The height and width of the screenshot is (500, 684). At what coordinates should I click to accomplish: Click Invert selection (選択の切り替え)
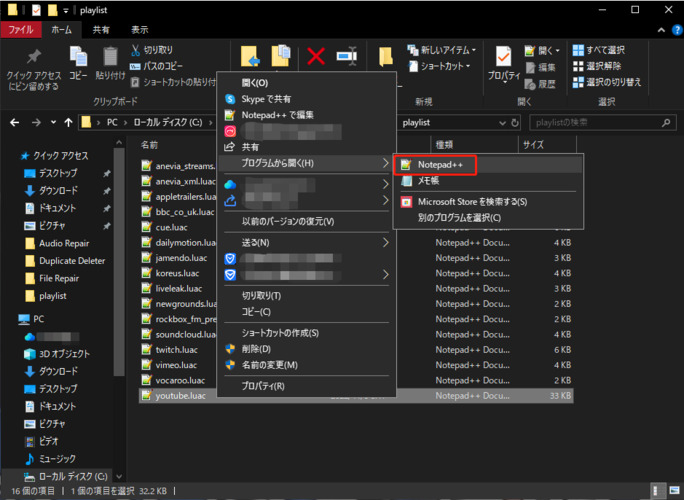pyautogui.click(x=607, y=82)
